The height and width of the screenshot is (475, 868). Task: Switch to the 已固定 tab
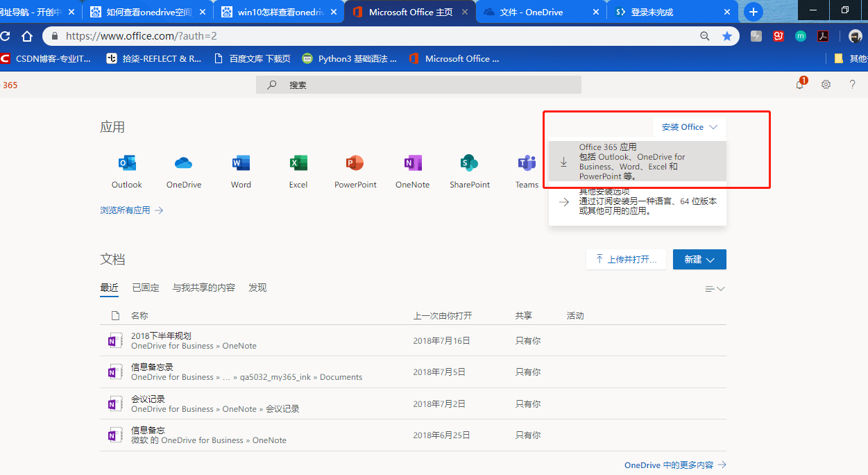pyautogui.click(x=145, y=287)
